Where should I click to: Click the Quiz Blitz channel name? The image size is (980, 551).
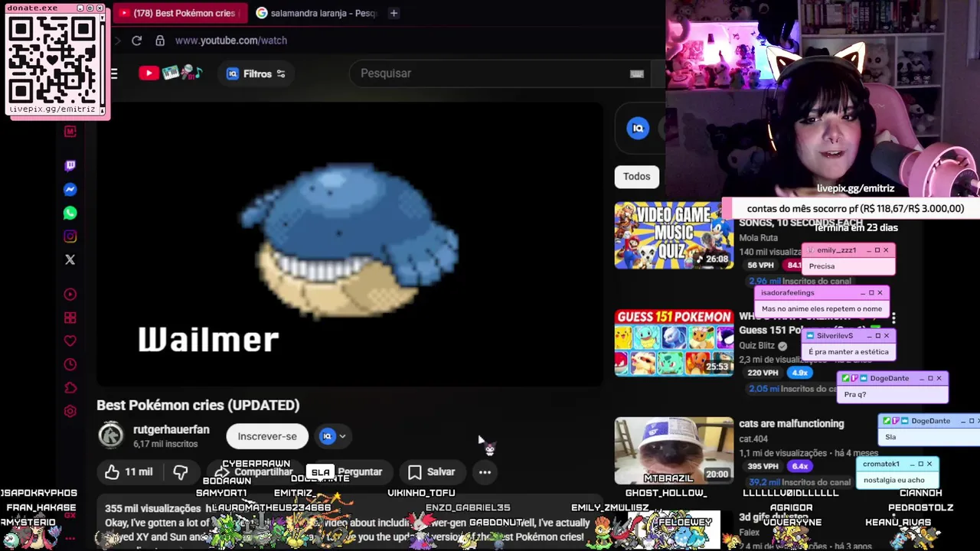[758, 345]
